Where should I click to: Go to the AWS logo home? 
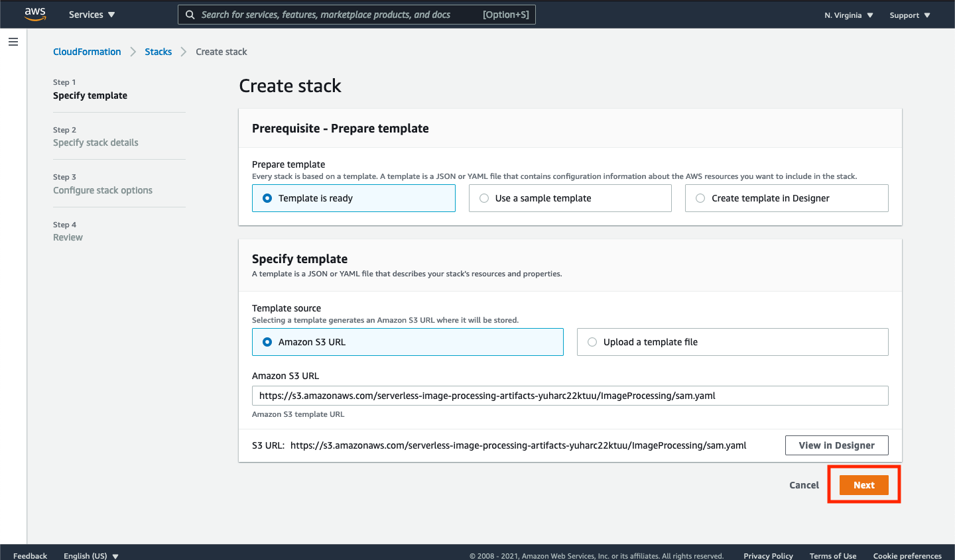[x=35, y=14]
